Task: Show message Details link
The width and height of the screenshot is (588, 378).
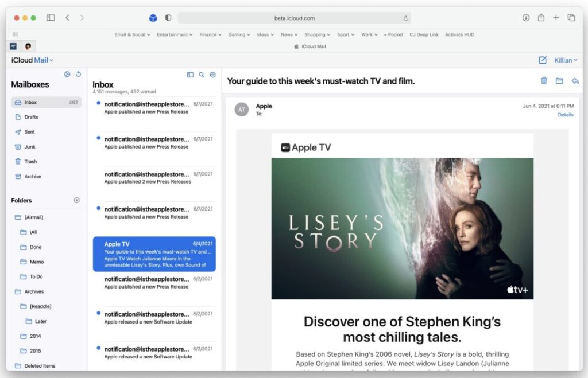Action: (566, 115)
